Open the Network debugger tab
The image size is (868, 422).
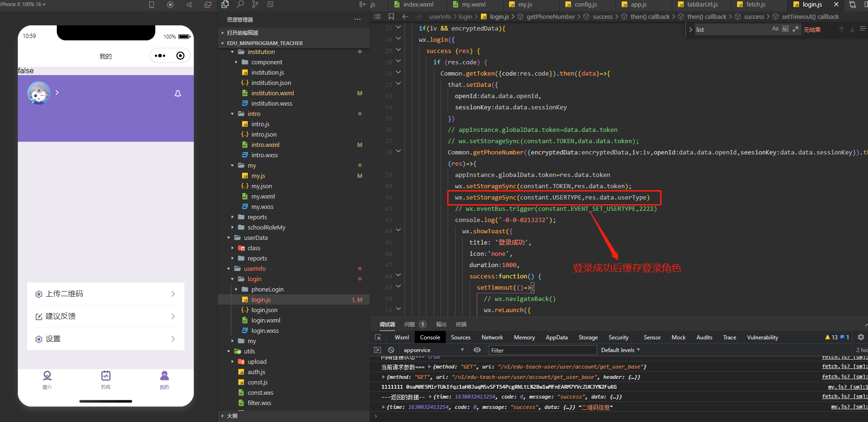pyautogui.click(x=492, y=337)
